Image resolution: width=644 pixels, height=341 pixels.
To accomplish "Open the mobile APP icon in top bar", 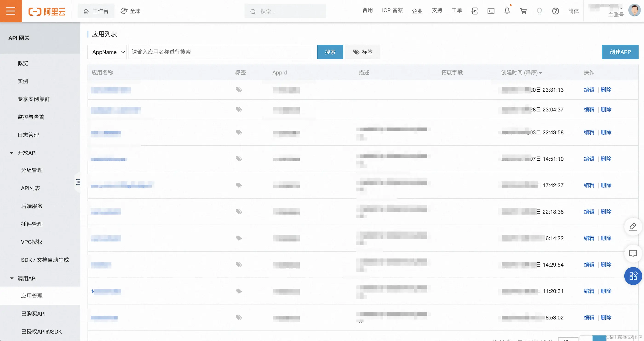I will point(474,11).
